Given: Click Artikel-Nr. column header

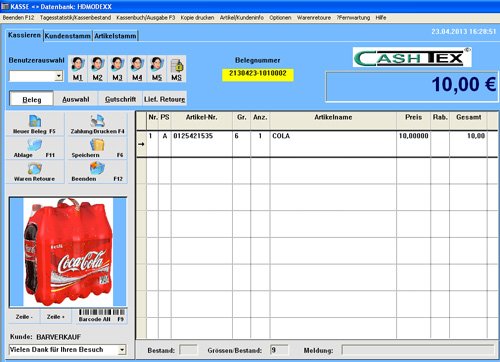Looking at the screenshot, I should [x=202, y=120].
